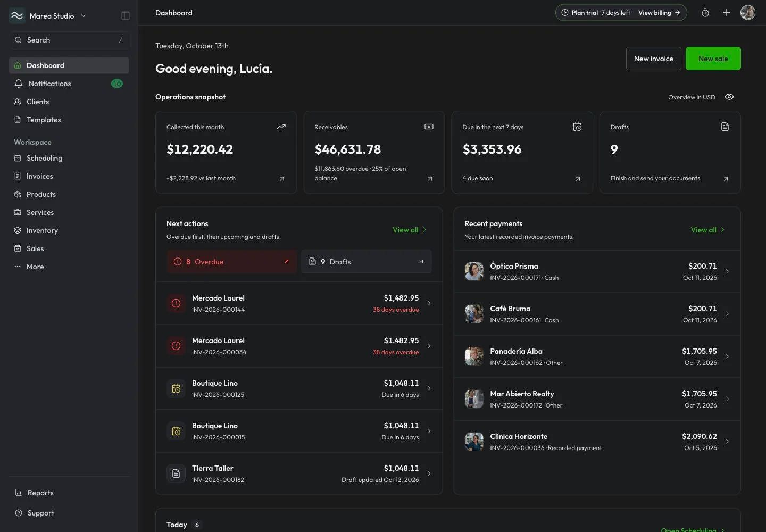
Task: Open the user profile avatar
Action: tap(748, 13)
